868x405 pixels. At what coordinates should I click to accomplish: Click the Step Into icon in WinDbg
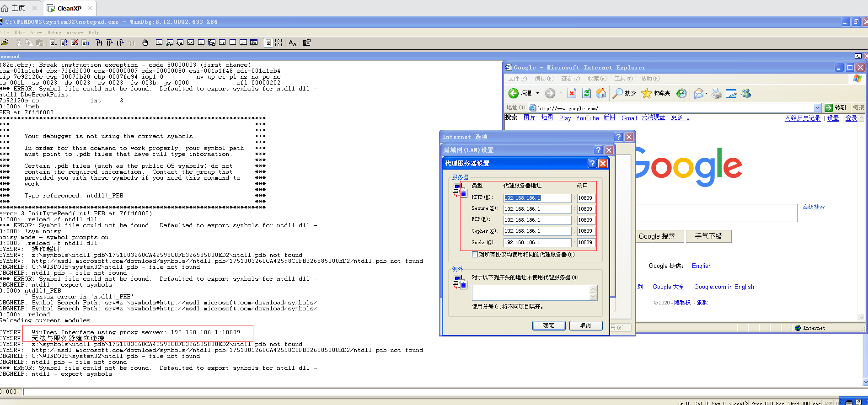click(x=99, y=43)
